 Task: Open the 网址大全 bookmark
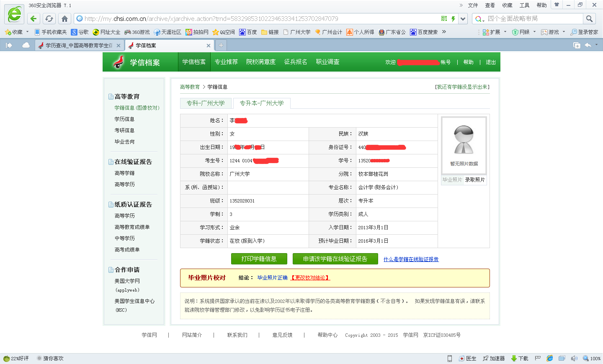tap(106, 32)
